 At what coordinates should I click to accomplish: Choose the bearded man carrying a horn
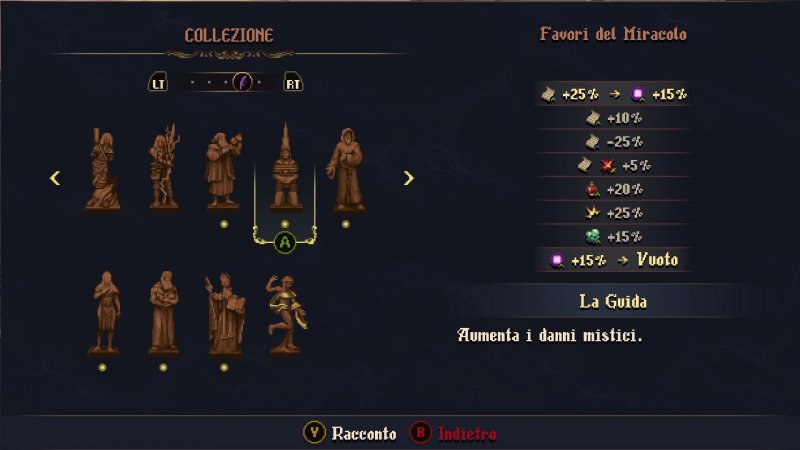(224, 170)
